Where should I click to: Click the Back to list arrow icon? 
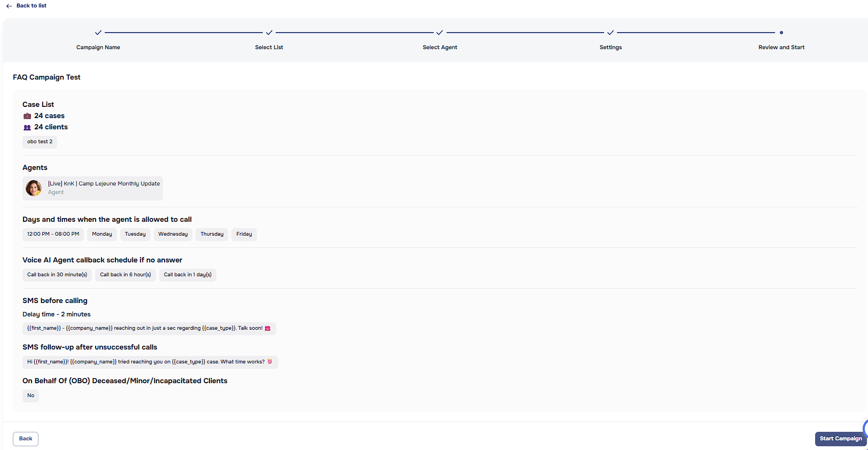9,6
